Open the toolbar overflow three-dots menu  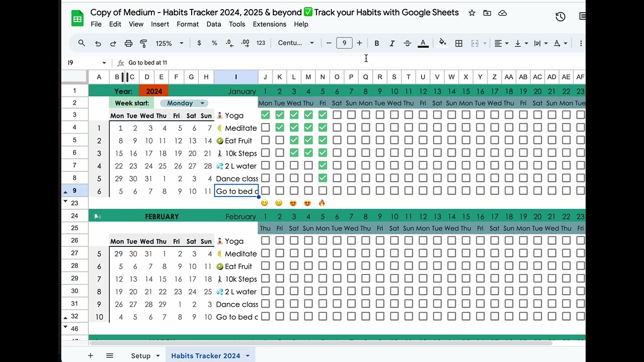coord(581,44)
